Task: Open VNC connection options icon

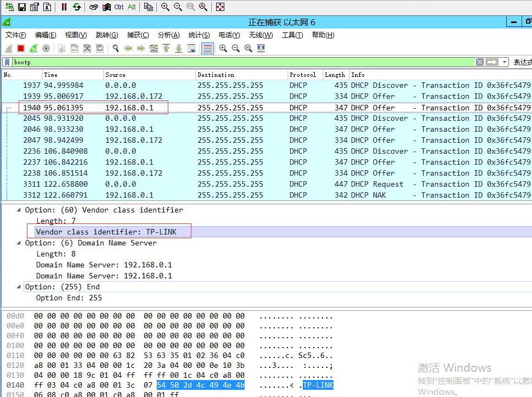Action: pyautogui.click(x=34, y=7)
